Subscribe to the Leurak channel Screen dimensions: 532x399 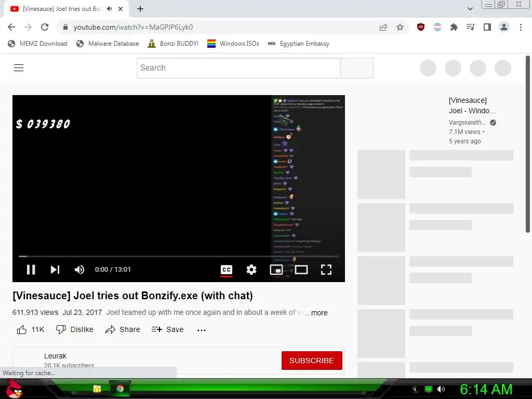click(312, 361)
